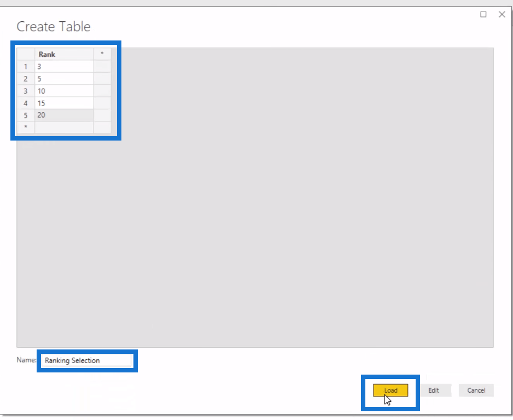Maximize the Create Table dialog

coord(483,14)
